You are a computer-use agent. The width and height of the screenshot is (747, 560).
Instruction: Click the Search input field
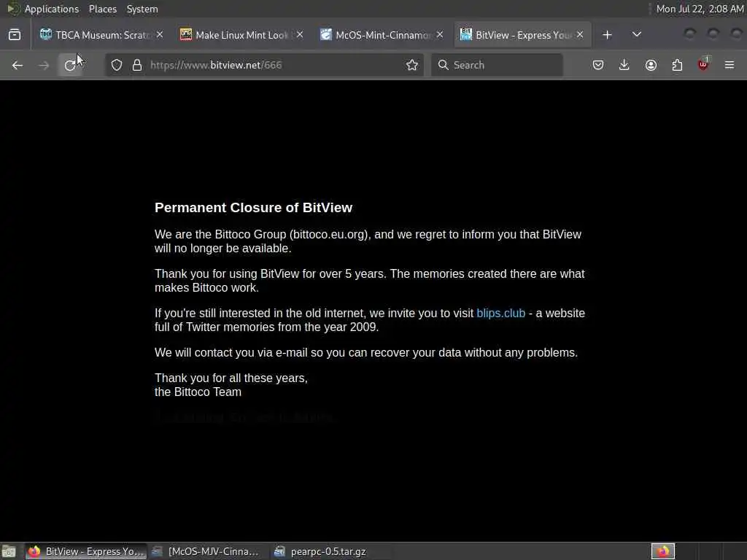497,65
